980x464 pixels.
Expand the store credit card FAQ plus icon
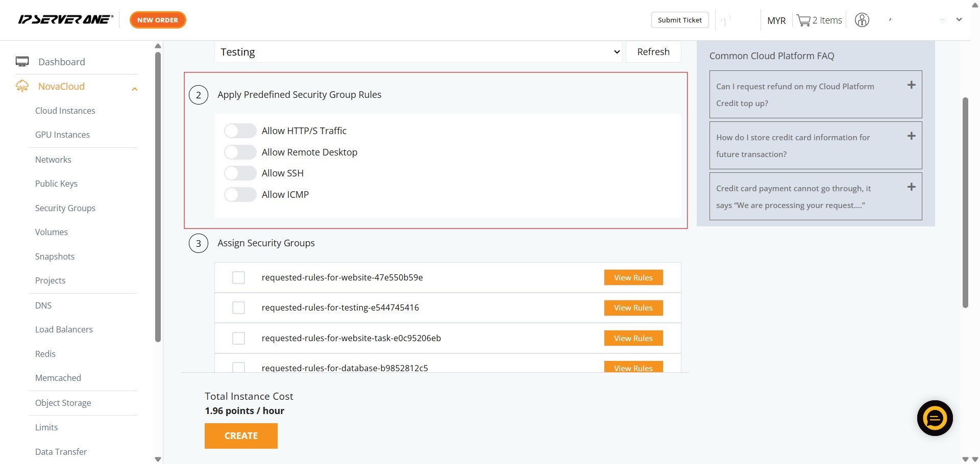pyautogui.click(x=911, y=136)
